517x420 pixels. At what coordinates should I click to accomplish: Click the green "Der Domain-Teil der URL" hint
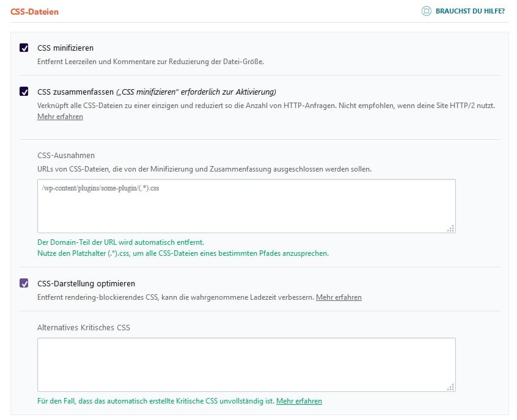(x=120, y=242)
